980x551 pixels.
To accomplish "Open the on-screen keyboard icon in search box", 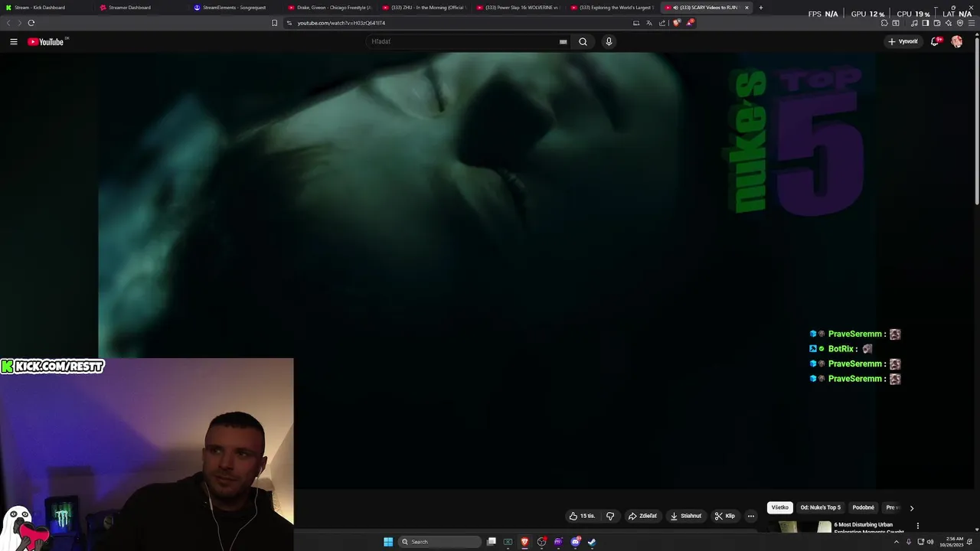I will pyautogui.click(x=563, y=41).
